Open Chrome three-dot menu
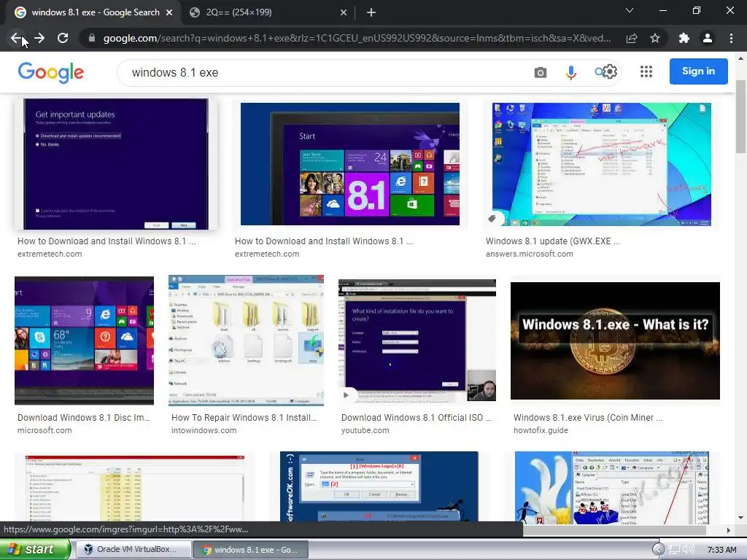 click(731, 38)
